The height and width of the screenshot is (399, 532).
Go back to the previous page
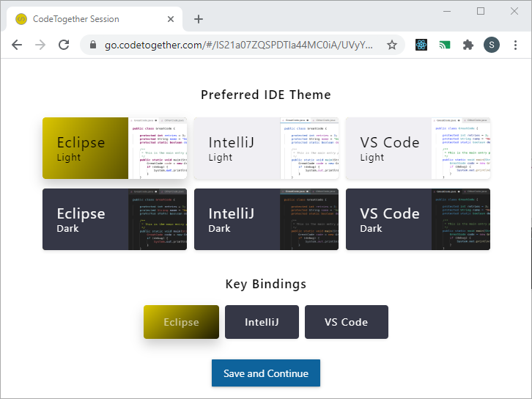pos(17,45)
